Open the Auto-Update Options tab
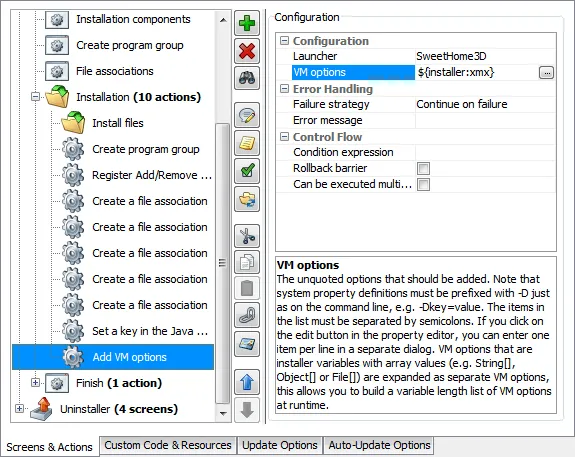575x457 pixels. 379,445
